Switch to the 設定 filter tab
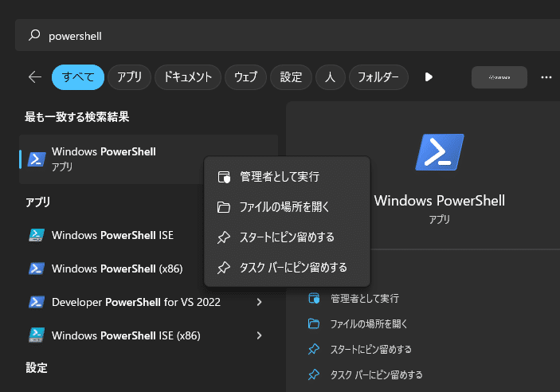Image resolution: width=560 pixels, height=392 pixels. [291, 77]
